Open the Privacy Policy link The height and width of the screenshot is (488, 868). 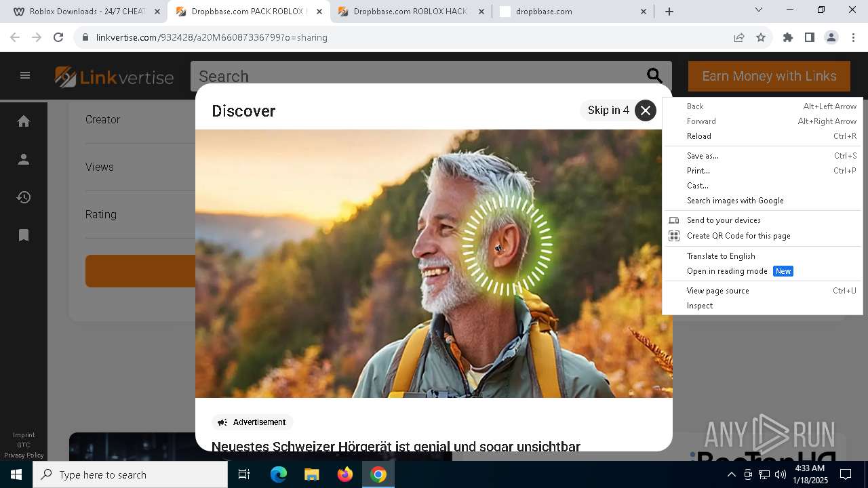tap(24, 455)
